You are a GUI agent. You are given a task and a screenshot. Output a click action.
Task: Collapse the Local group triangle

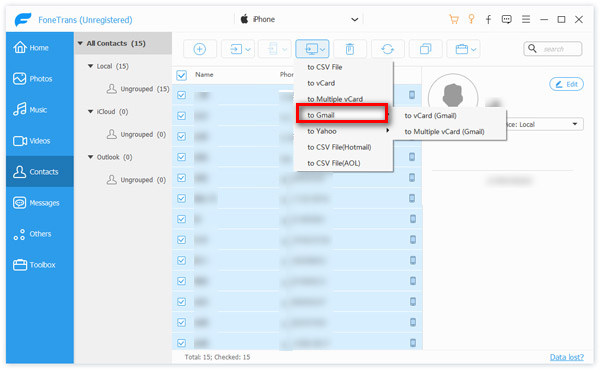pyautogui.click(x=91, y=66)
